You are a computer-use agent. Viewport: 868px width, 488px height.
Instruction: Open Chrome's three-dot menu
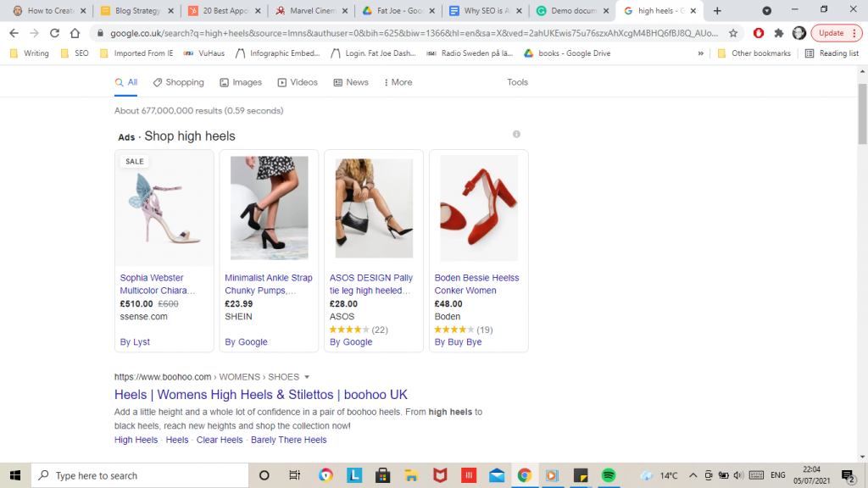click(854, 32)
